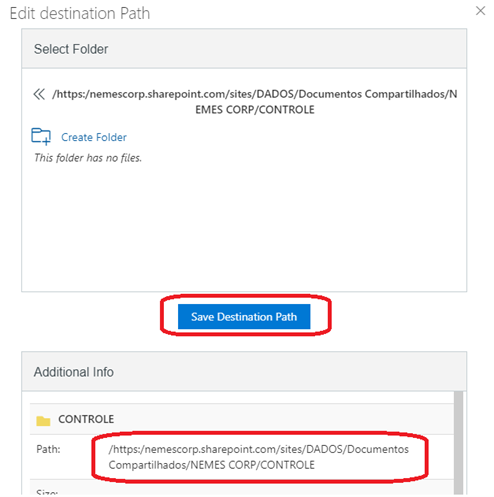Close the Edit destination Path dialog

click(480, 11)
